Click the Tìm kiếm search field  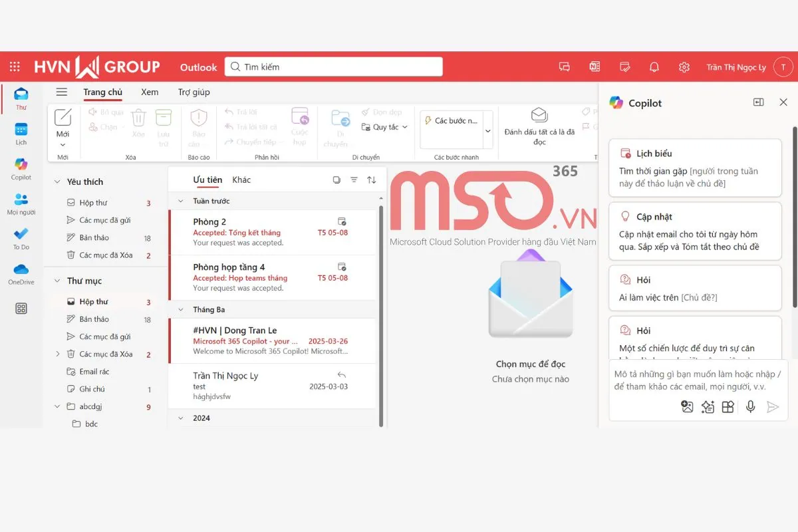tap(332, 66)
